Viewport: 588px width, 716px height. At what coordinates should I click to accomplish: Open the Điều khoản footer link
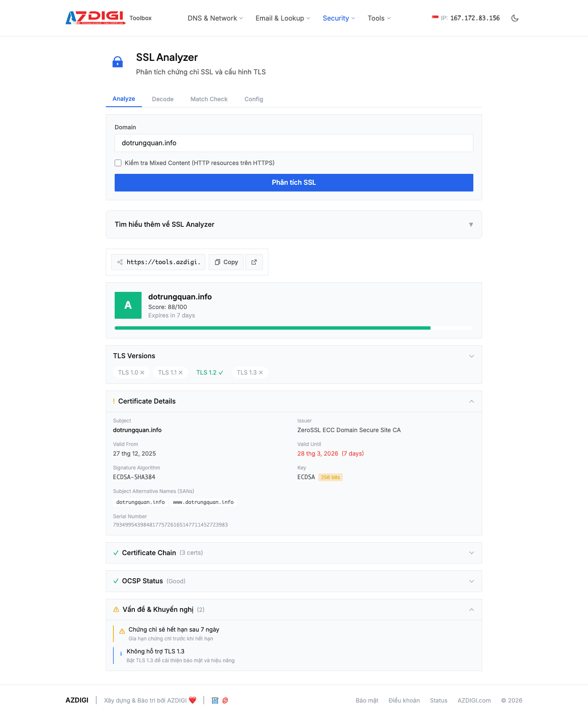[404, 700]
